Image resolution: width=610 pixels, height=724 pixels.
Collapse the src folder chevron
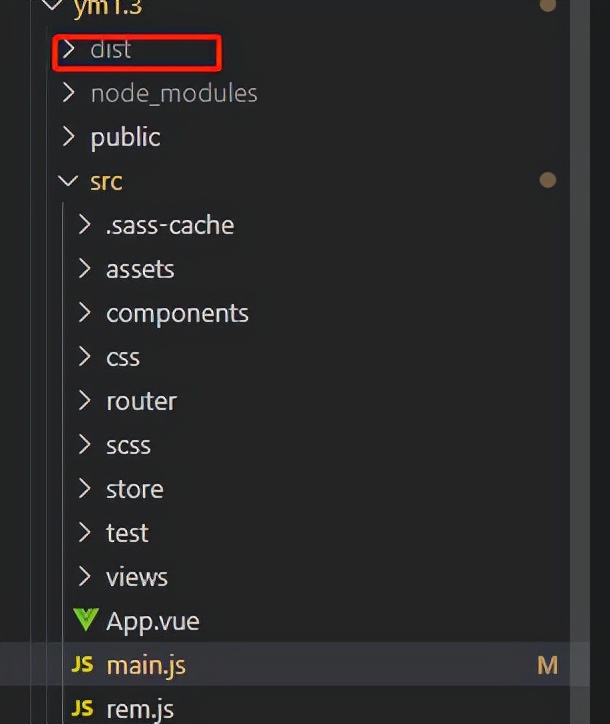click(68, 181)
